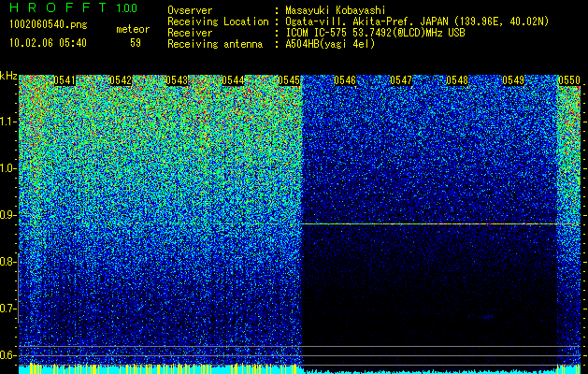Click the meteor label text
Screen dimensions: 588x374
(133, 29)
